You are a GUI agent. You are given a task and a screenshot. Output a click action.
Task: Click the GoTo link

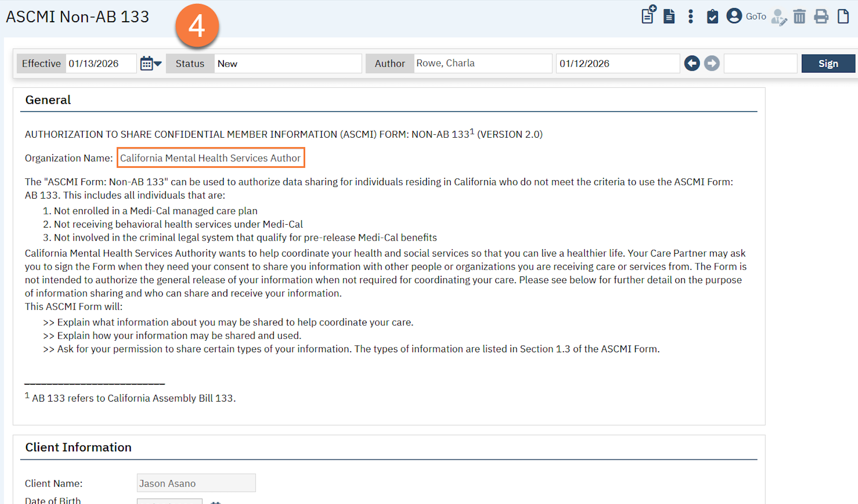755,16
